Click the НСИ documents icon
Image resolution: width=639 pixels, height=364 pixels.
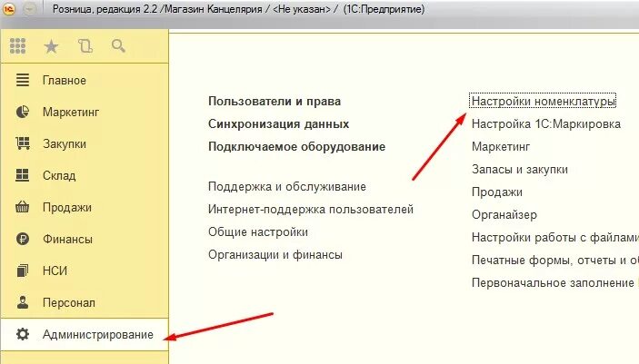pyautogui.click(x=23, y=271)
